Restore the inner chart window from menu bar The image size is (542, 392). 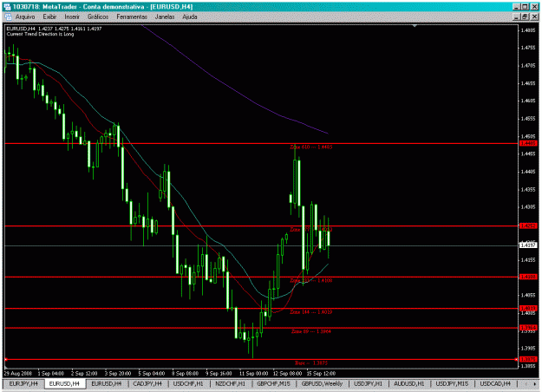(x=525, y=16)
